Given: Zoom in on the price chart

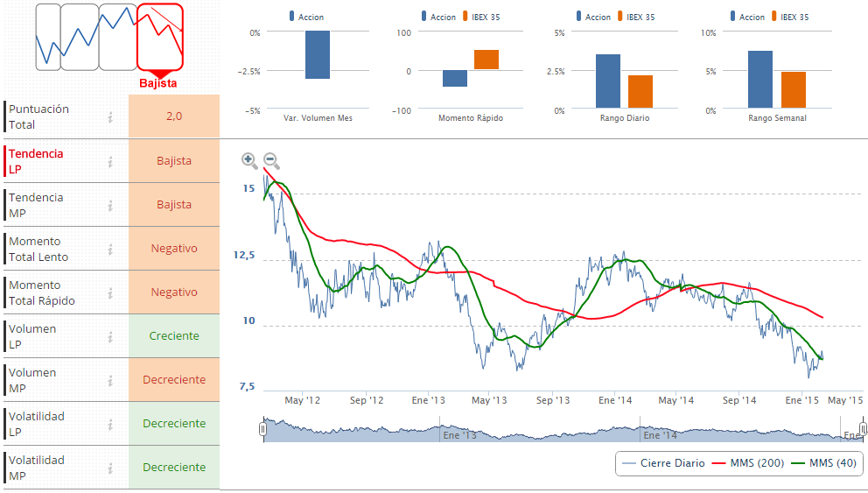Looking at the screenshot, I should pos(249,160).
